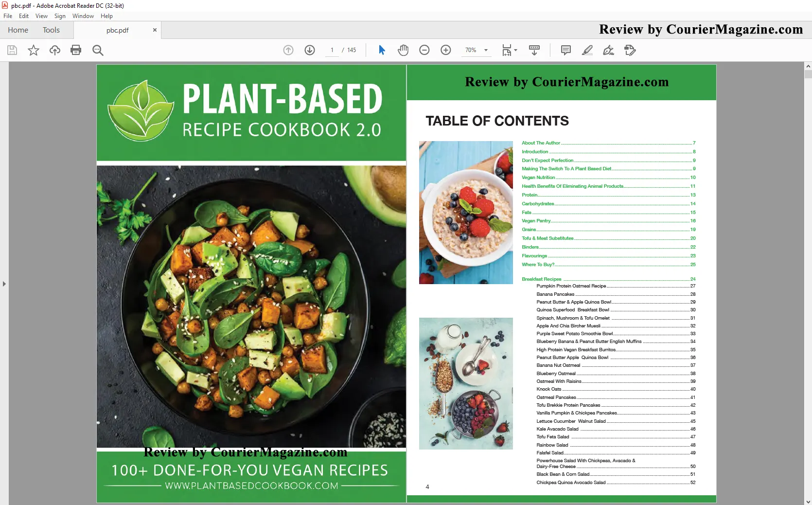Screen dimensions: 812x505
Task: Close the pbc.pdf tab
Action: [155, 30]
